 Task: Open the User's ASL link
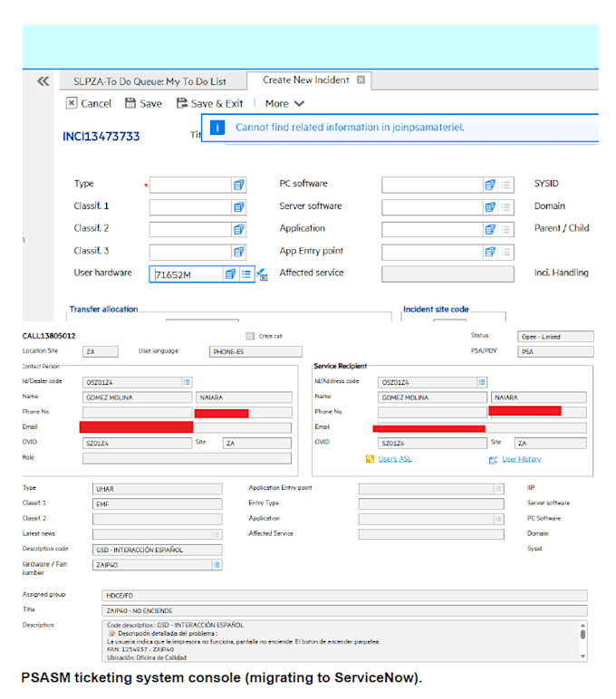pyautogui.click(x=395, y=459)
